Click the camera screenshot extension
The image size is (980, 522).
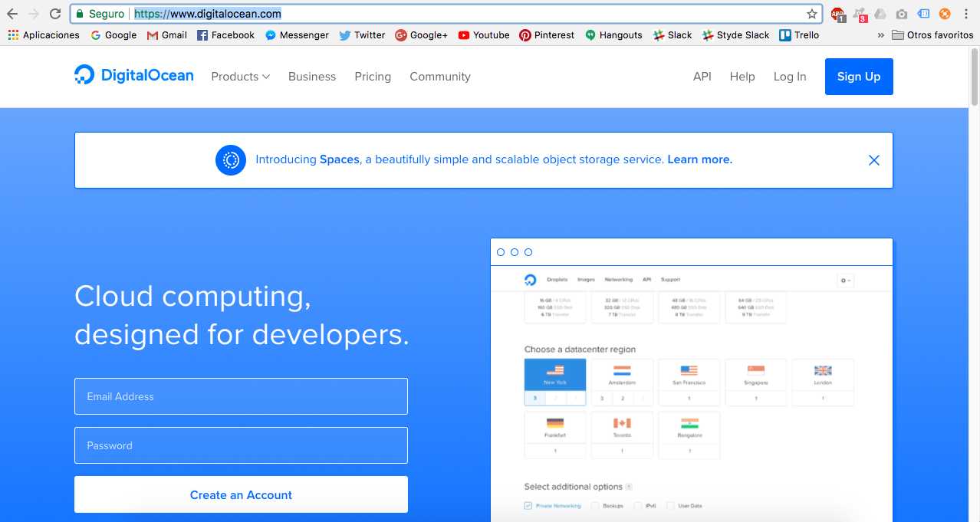[x=902, y=14]
